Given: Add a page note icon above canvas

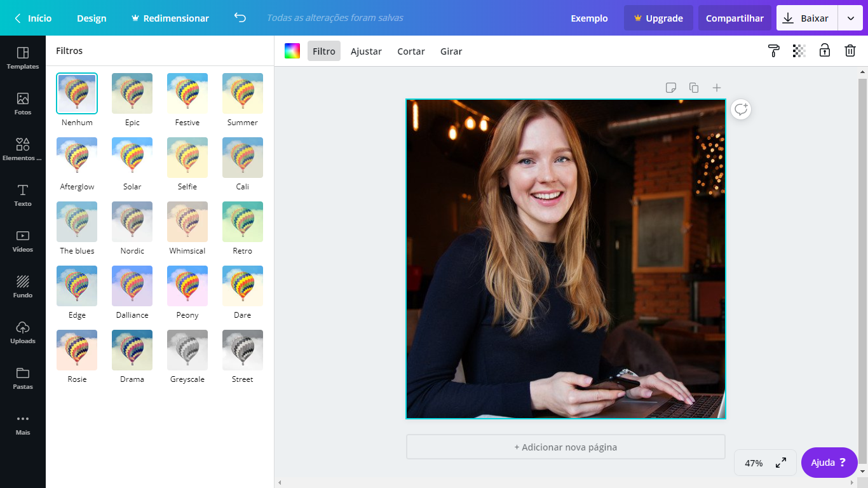Looking at the screenshot, I should [671, 88].
